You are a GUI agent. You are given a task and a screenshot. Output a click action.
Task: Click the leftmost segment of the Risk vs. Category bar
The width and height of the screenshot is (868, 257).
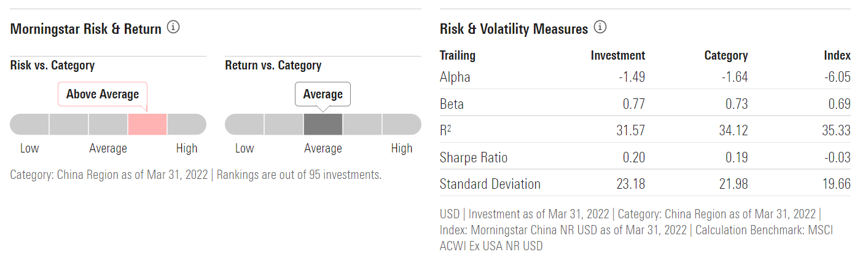[x=29, y=124]
